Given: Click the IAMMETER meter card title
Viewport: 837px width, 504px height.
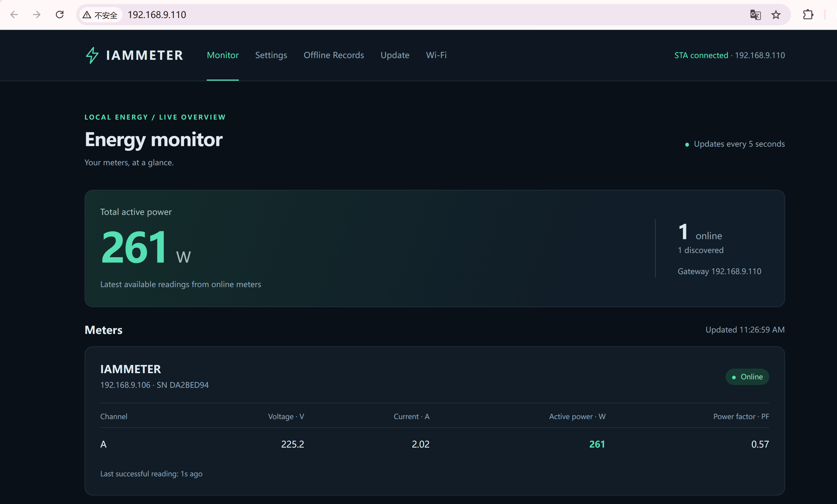Looking at the screenshot, I should 130,369.
